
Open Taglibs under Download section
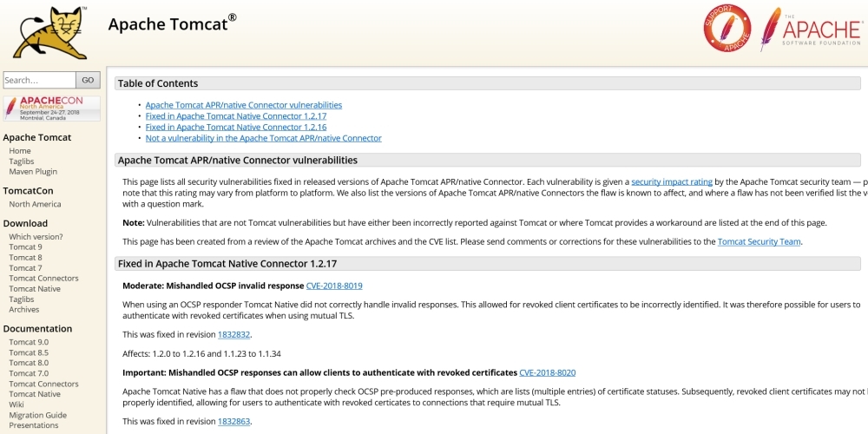tap(22, 299)
